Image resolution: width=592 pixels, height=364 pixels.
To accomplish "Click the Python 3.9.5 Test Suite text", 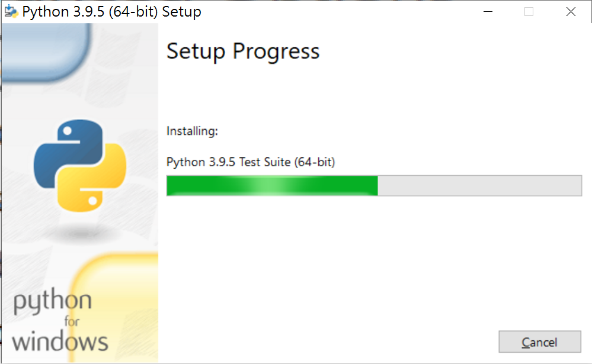I will tap(251, 162).
